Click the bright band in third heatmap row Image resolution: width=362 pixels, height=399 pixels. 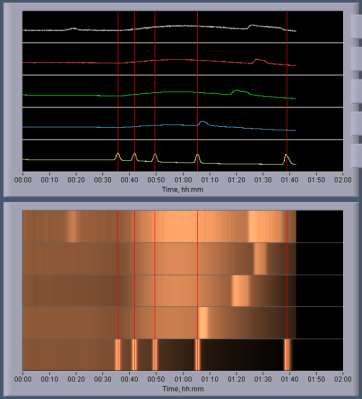coord(241,291)
